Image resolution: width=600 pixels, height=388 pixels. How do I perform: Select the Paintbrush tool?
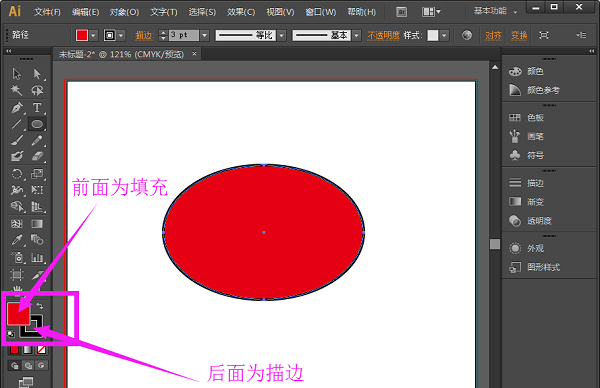[x=16, y=140]
